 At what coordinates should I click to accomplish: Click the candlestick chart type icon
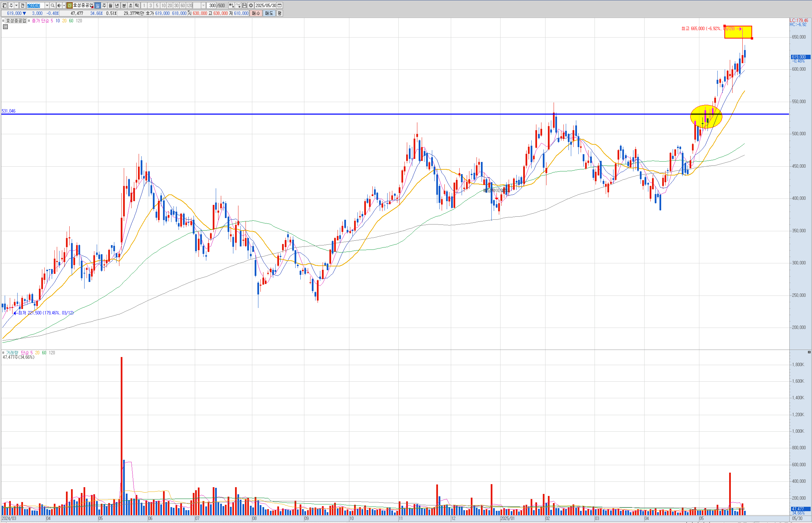pyautogui.click(x=231, y=5)
